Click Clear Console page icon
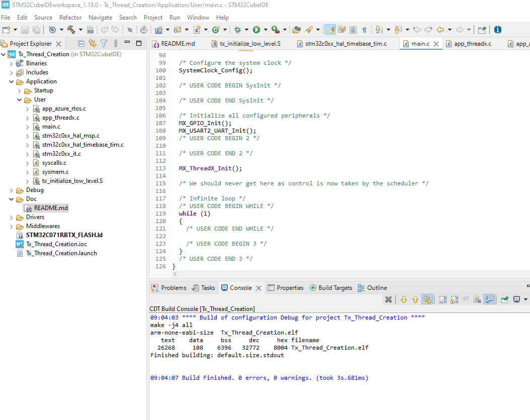Image resolution: width=530 pixels, height=420 pixels. coord(477,299)
